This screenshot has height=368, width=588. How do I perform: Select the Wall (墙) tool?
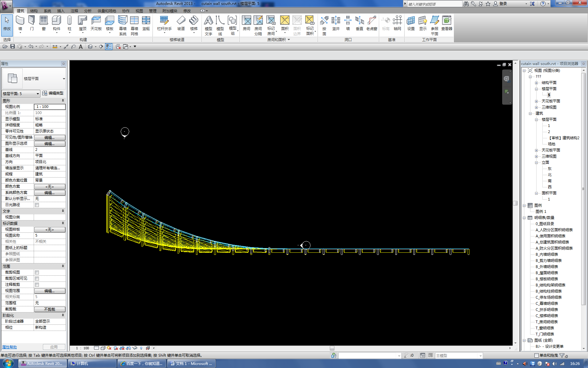coord(20,23)
